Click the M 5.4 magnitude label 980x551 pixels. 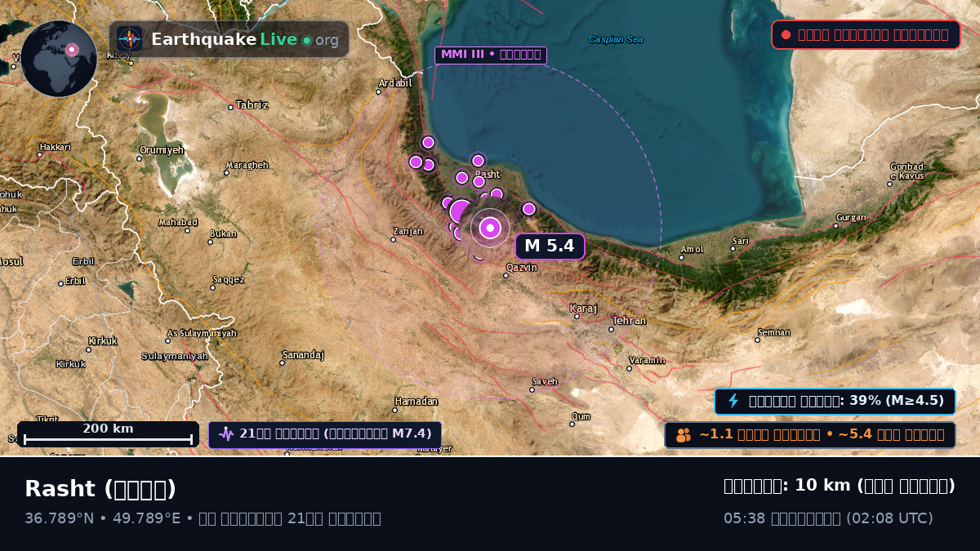point(550,246)
